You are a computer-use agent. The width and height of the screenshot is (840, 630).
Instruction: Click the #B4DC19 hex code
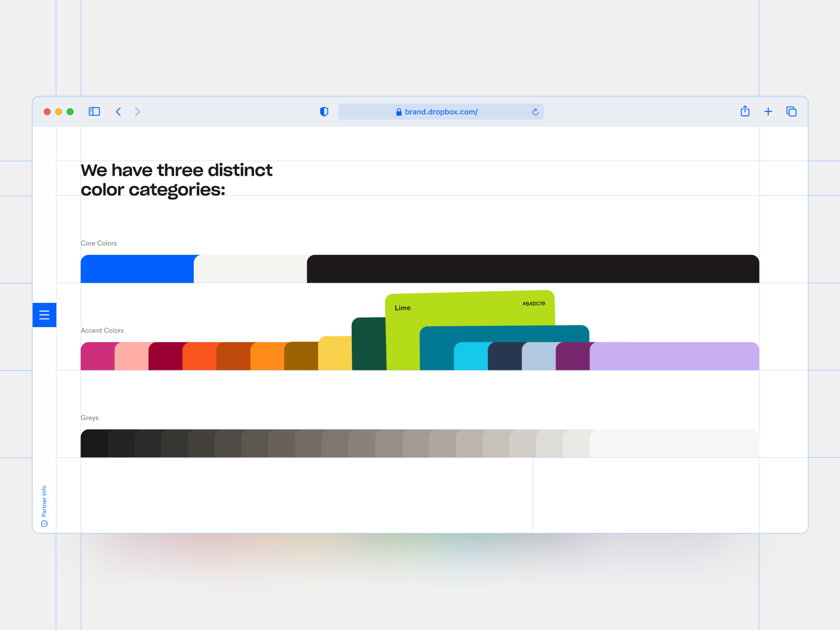[533, 303]
